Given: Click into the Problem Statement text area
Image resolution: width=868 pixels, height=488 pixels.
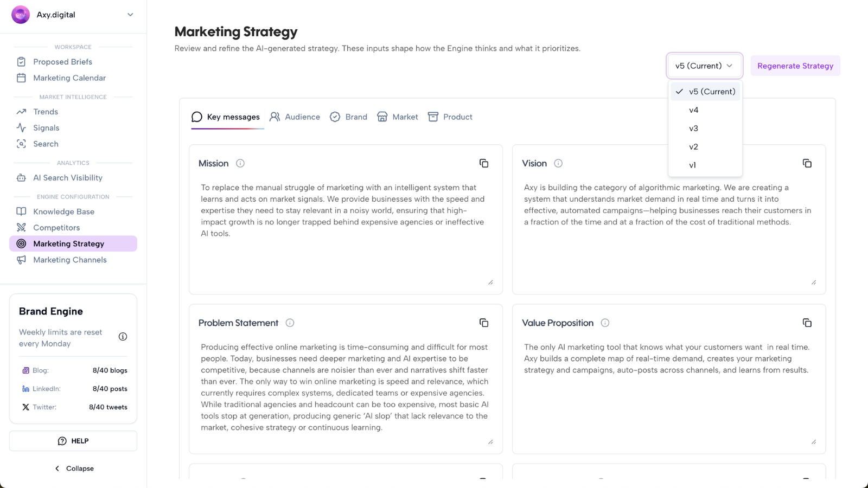Looking at the screenshot, I should pyautogui.click(x=346, y=393).
